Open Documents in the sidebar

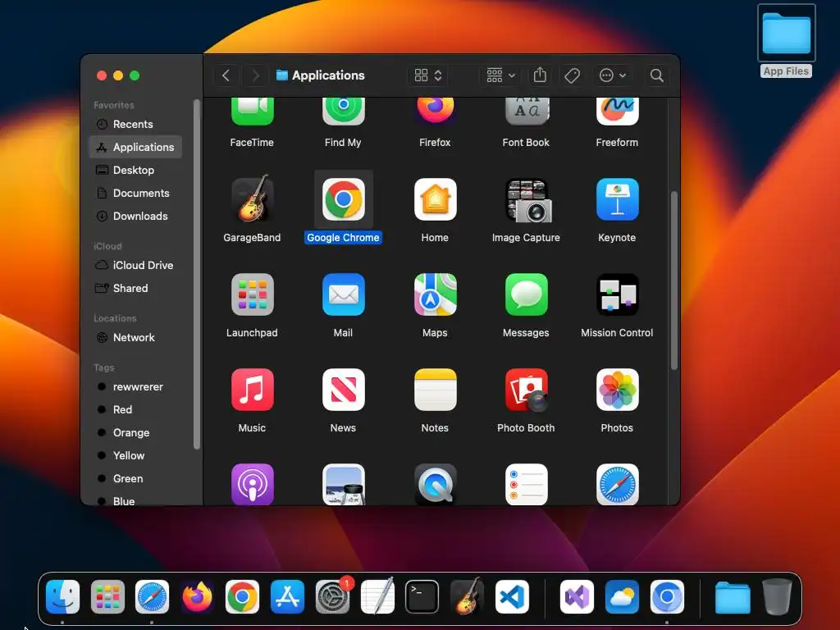tap(135, 194)
